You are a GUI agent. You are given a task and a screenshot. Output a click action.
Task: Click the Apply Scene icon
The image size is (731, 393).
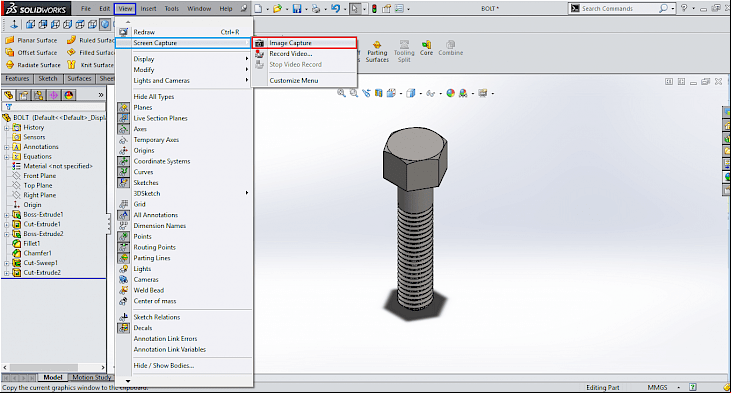pyautogui.click(x=463, y=93)
